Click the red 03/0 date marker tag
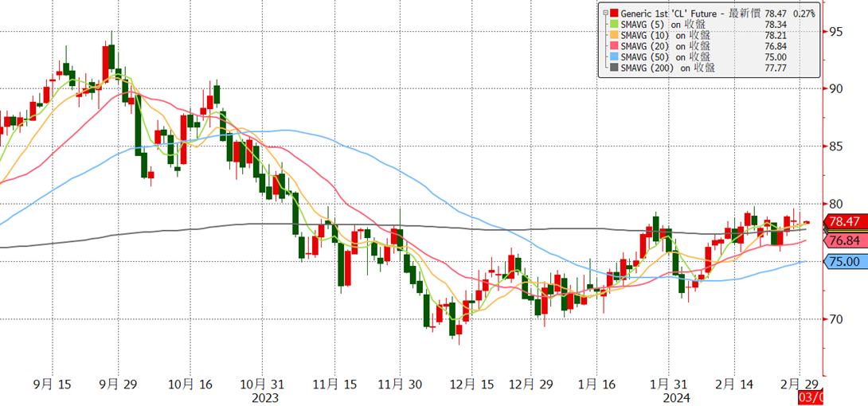868x406 pixels. tap(811, 398)
